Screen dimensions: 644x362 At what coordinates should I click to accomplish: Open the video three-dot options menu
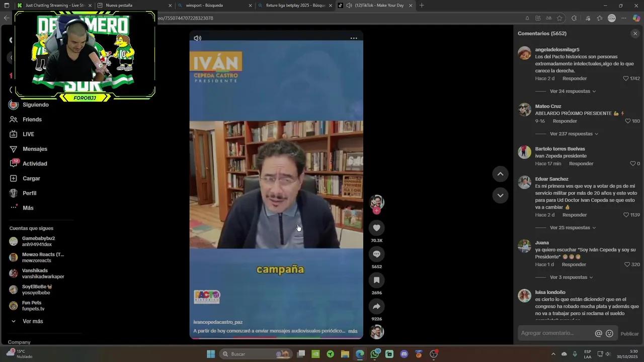coord(354,38)
